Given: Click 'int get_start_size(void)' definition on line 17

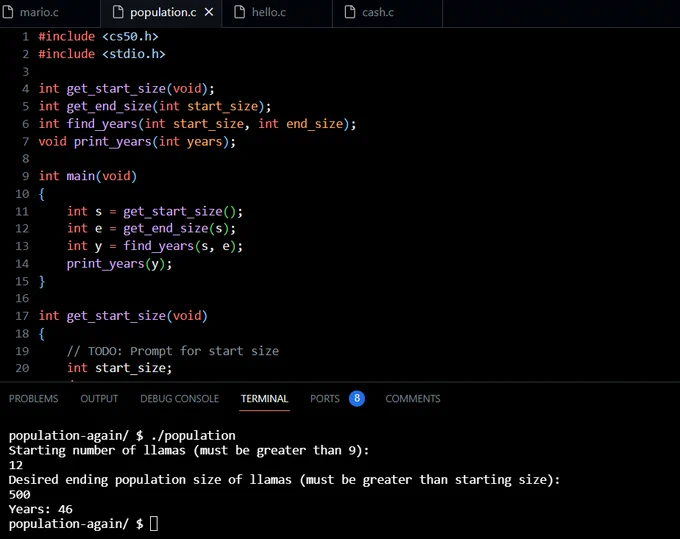Looking at the screenshot, I should [x=123, y=316].
